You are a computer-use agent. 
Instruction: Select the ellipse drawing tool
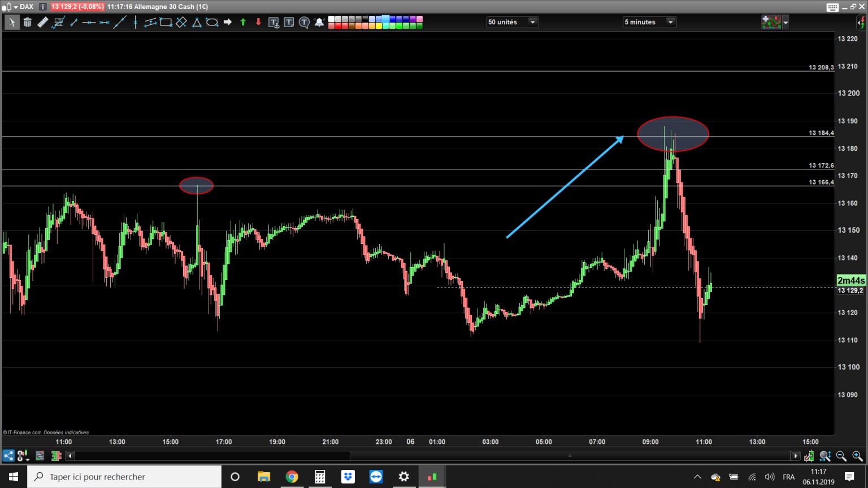212,22
